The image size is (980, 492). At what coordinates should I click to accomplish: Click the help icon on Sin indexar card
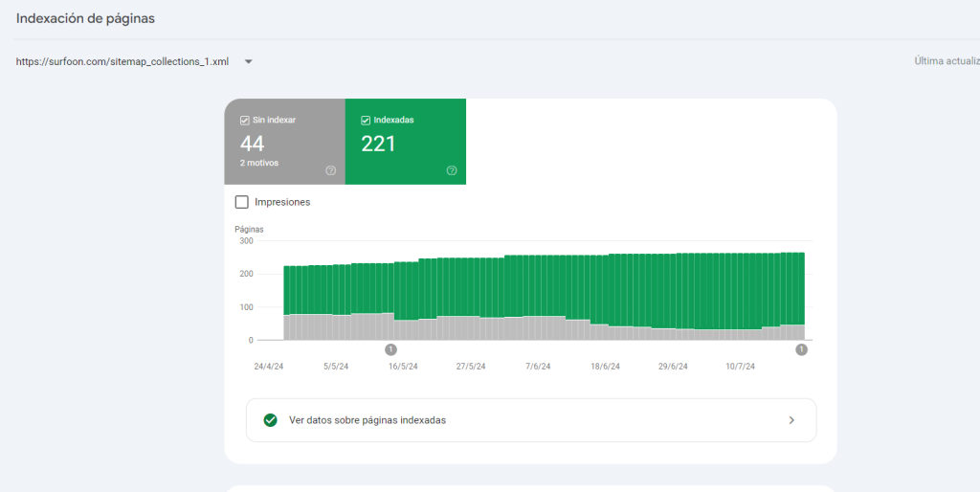coord(330,170)
